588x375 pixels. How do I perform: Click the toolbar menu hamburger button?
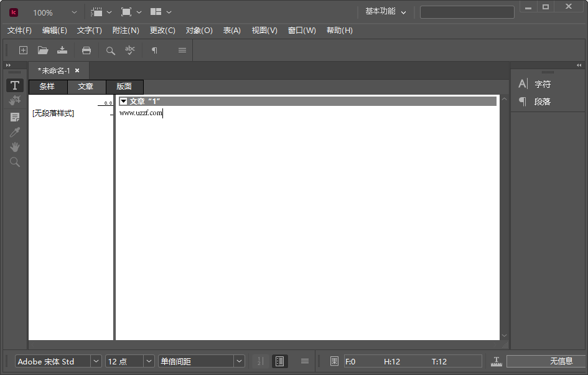[x=182, y=50]
